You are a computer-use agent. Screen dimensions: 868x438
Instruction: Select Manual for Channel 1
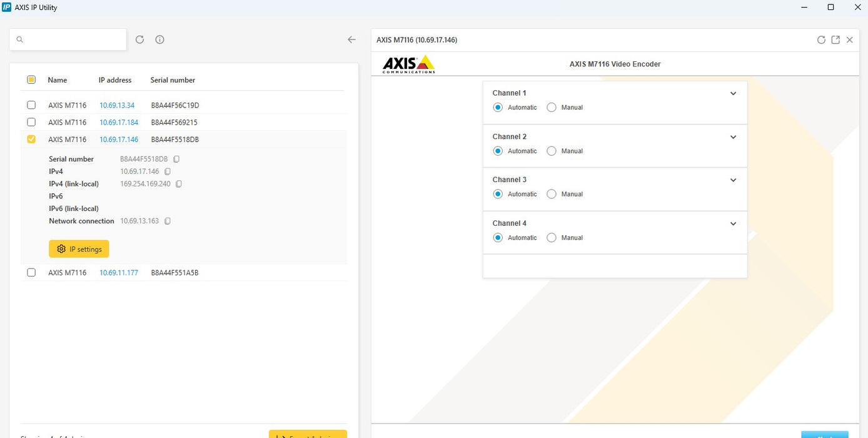(552, 108)
